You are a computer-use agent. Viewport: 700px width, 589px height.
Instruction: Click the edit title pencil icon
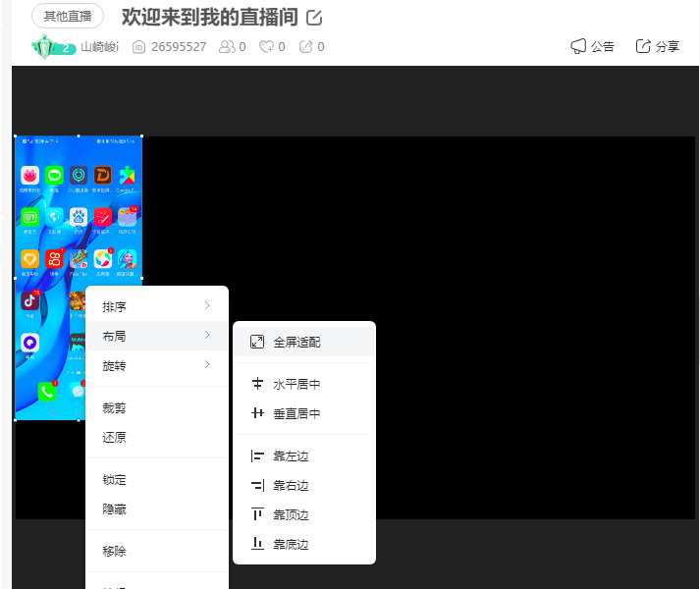314,18
